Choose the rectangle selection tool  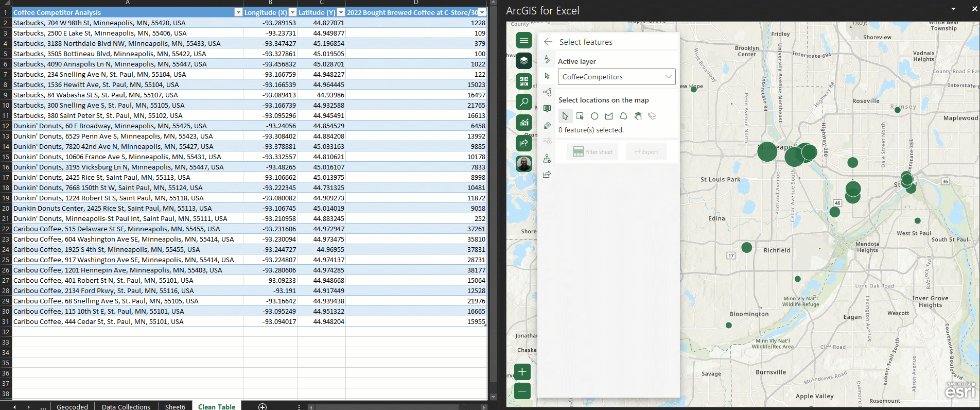point(580,116)
